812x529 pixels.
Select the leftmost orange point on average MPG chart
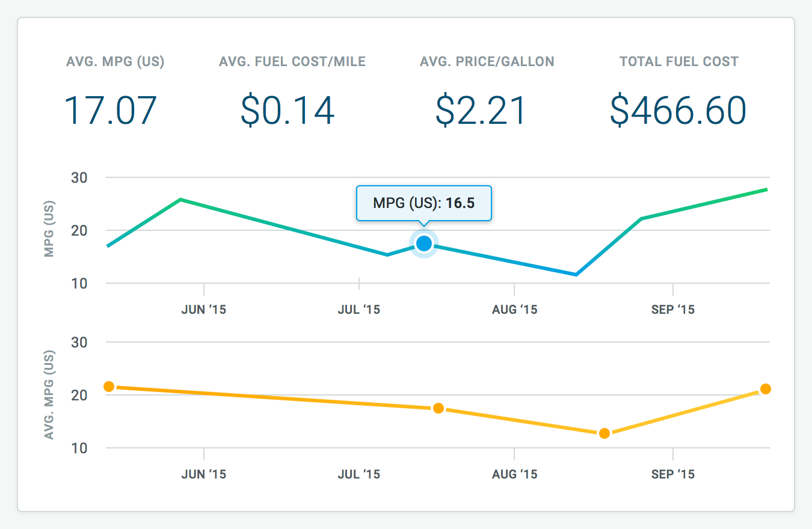tap(109, 387)
